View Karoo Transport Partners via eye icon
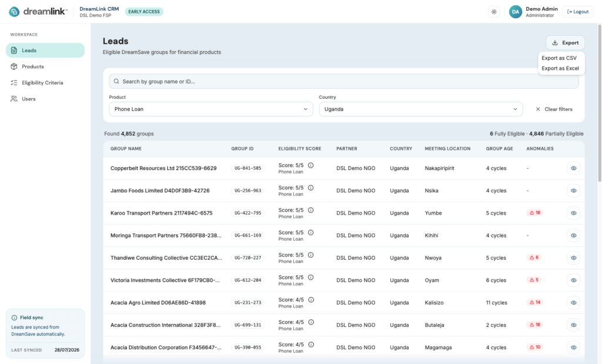 coord(574,213)
